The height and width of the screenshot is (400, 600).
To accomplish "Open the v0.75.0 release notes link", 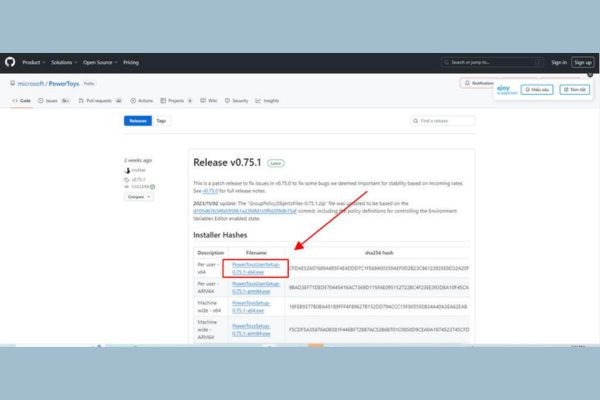I will [x=210, y=191].
